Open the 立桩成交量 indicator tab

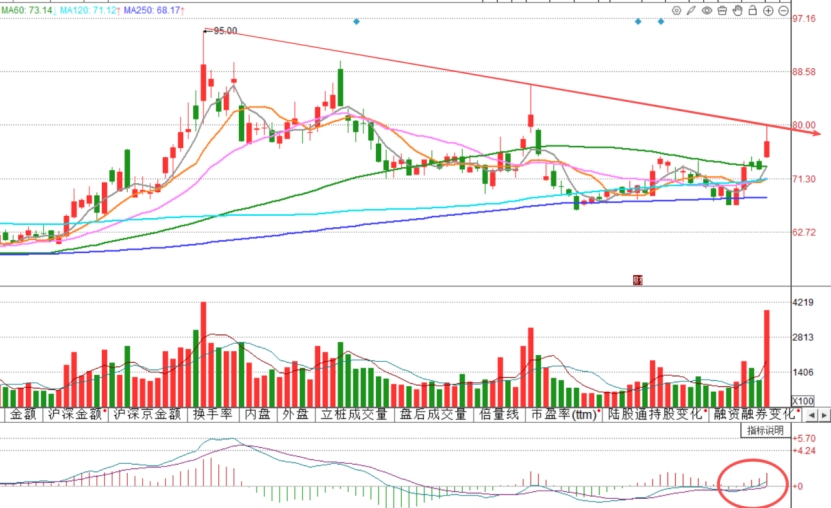coord(354,414)
